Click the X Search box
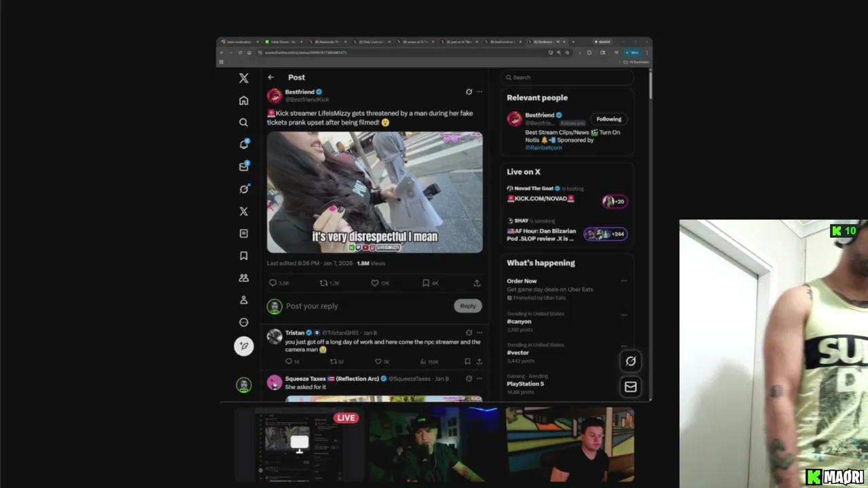The width and height of the screenshot is (868, 488). pyautogui.click(x=568, y=77)
